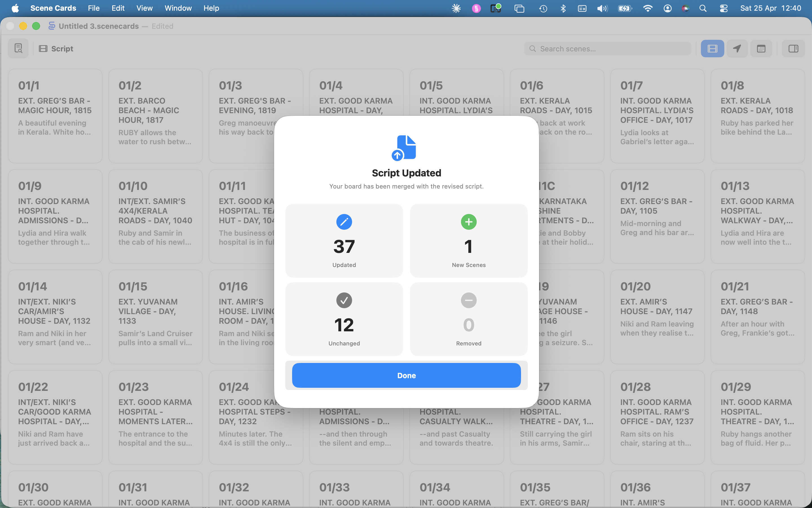Select scene card 01/8 Kerala Roads
This screenshot has height=508, width=812.
coord(758,116)
